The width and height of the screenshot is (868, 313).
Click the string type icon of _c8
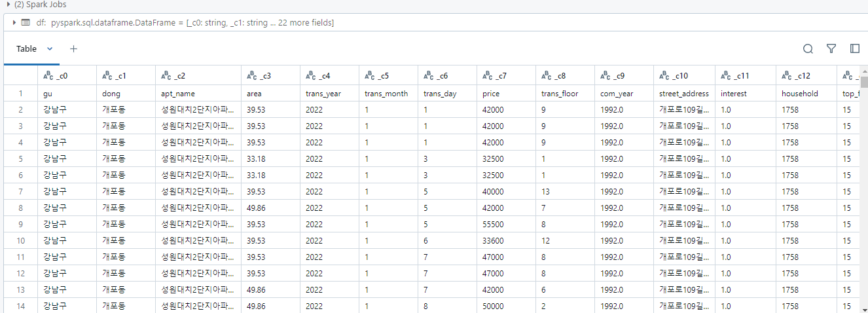pos(547,76)
